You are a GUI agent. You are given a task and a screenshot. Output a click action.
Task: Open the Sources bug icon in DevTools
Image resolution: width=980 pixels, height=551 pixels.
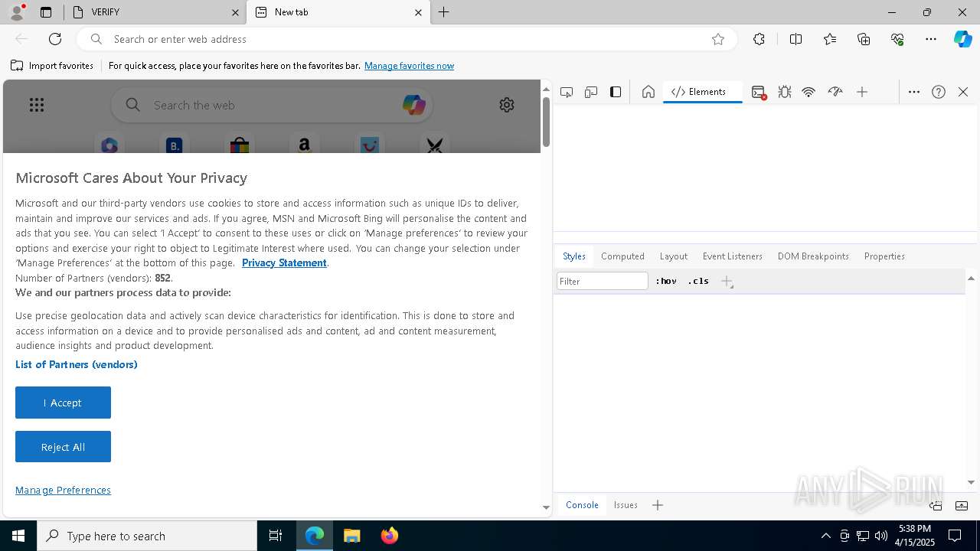point(784,92)
